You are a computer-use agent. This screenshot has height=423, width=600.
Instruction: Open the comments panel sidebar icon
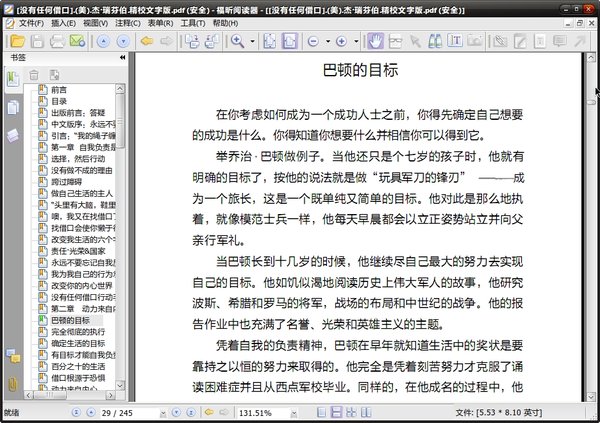13,356
